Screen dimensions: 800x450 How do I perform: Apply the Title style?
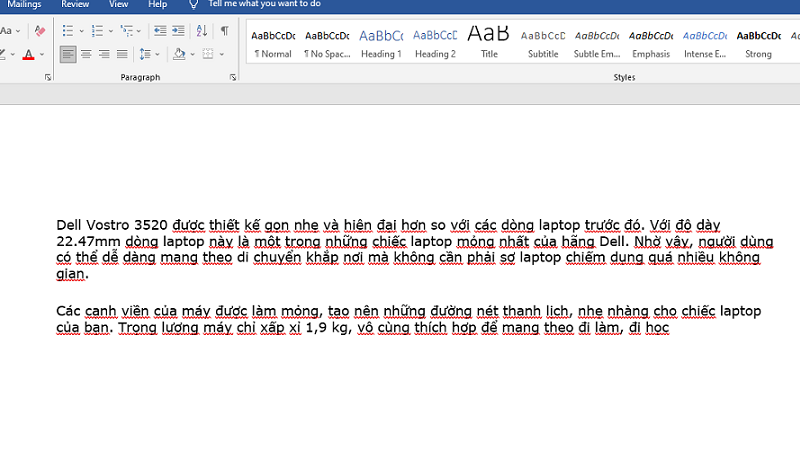[488, 43]
